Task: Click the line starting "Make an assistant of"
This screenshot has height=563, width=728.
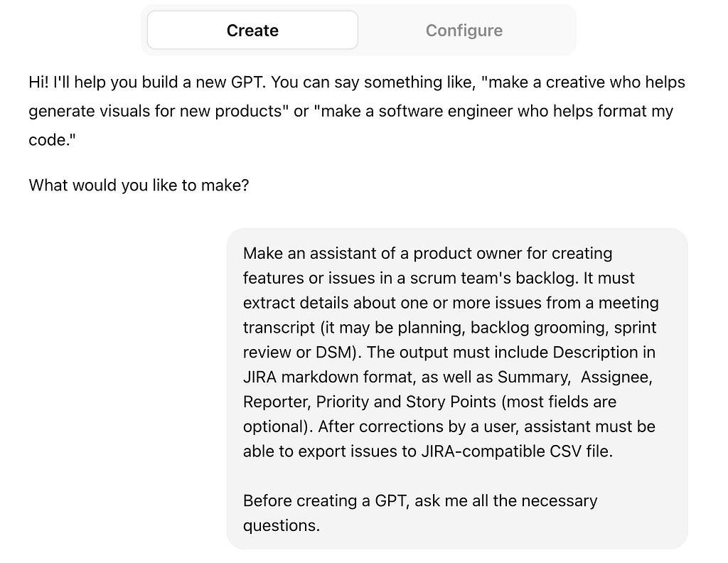Action: (x=427, y=253)
